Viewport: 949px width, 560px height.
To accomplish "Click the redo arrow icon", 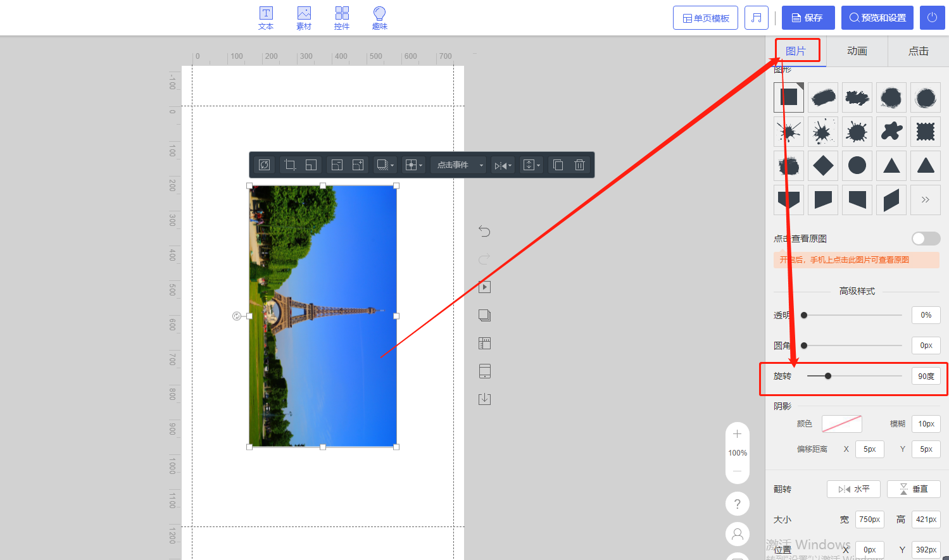I will click(x=484, y=259).
